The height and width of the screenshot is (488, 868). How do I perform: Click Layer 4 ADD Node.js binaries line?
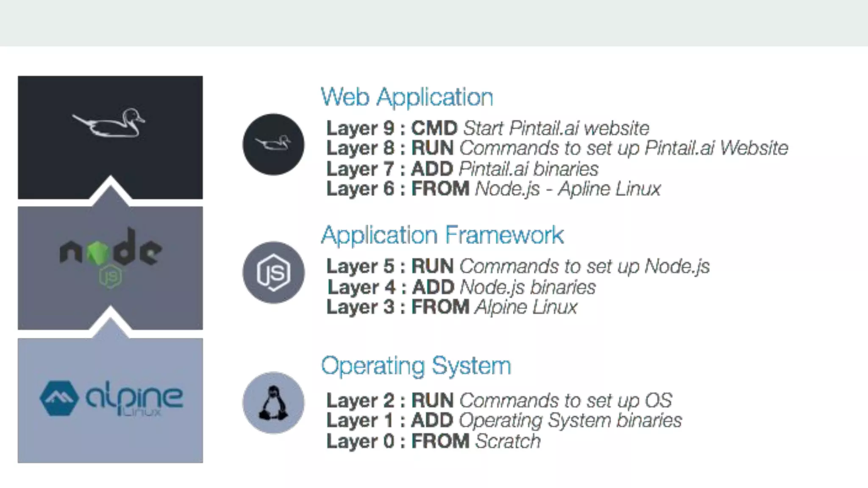coord(461,287)
